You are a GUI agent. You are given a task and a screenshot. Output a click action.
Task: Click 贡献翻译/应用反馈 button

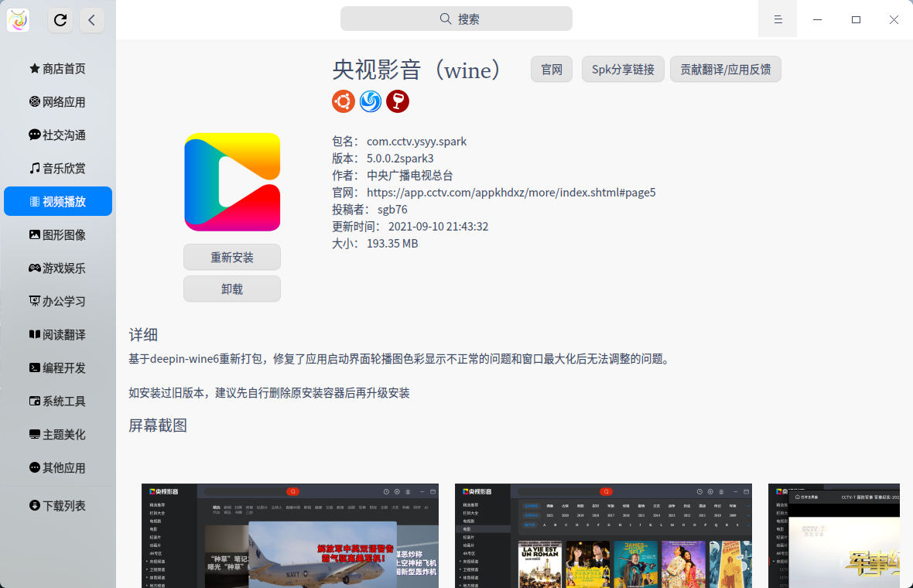[726, 70]
